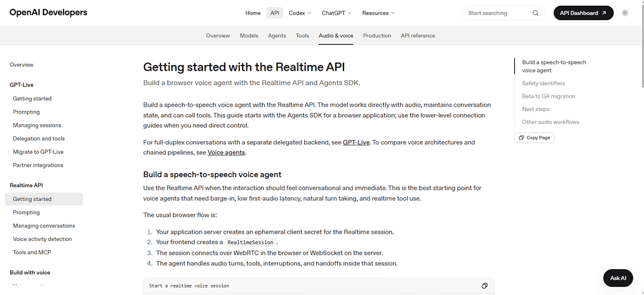Jump to Other audio workflows section
This screenshot has width=644, height=295.
(x=550, y=122)
